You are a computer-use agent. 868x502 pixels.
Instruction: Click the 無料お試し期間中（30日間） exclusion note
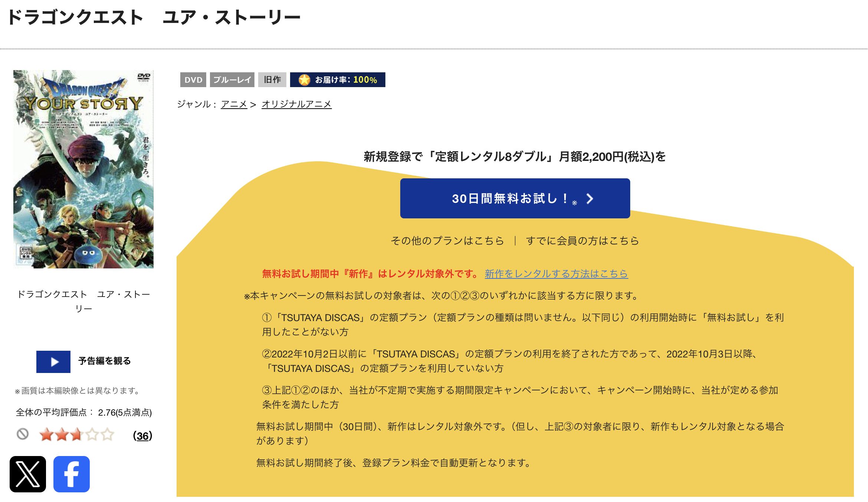[x=520, y=433]
